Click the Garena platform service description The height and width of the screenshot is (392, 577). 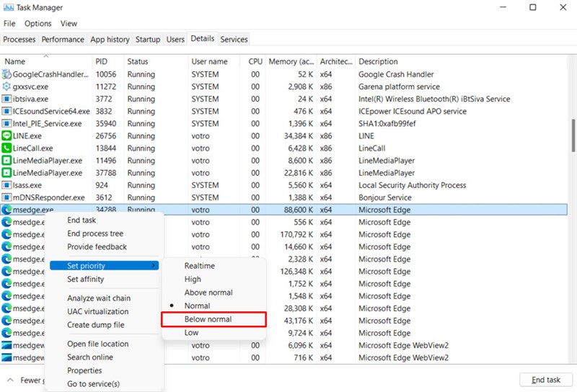[x=399, y=86]
